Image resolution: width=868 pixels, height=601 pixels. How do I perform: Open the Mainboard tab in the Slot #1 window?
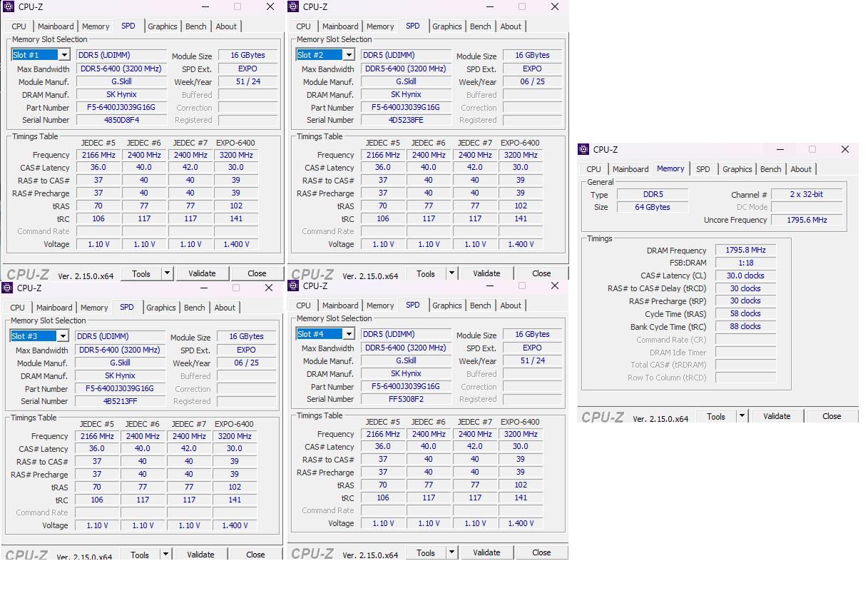click(x=56, y=26)
